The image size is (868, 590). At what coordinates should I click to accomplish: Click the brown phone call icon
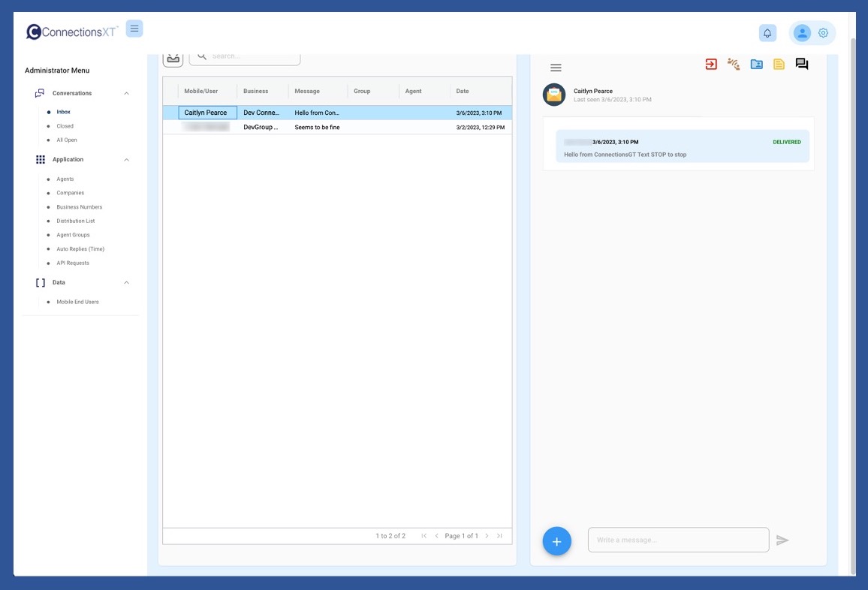pos(734,65)
